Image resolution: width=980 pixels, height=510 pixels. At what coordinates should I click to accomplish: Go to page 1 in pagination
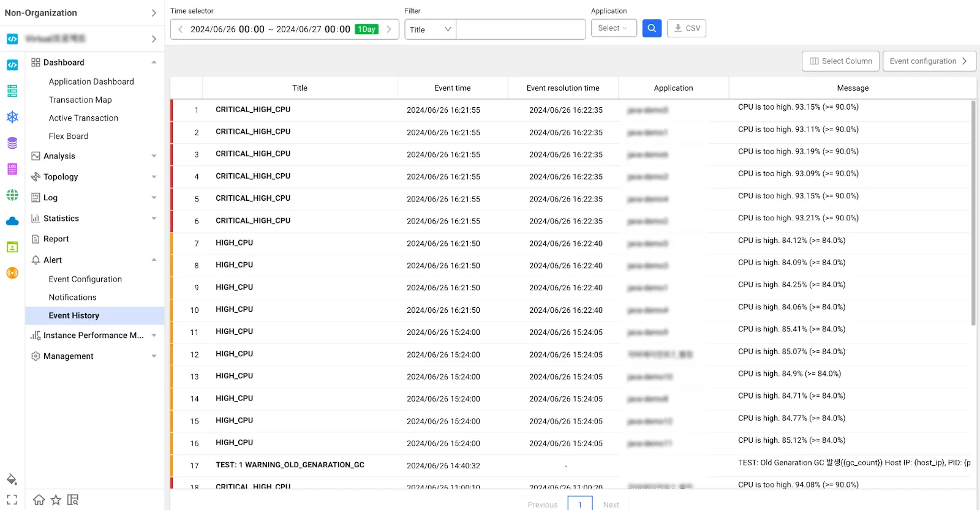[580, 504]
